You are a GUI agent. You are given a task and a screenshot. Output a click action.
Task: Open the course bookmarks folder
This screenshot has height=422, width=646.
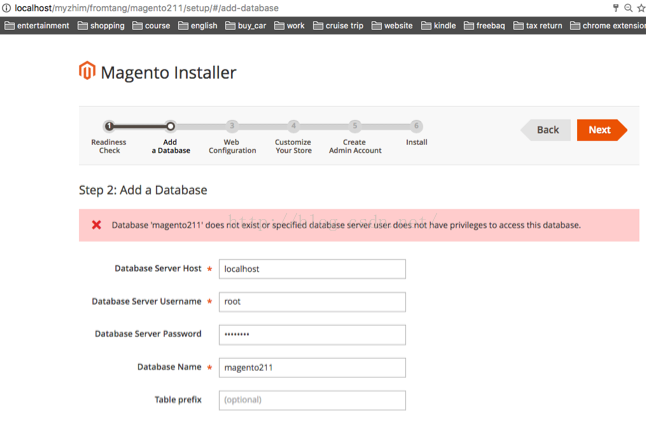[x=151, y=26]
